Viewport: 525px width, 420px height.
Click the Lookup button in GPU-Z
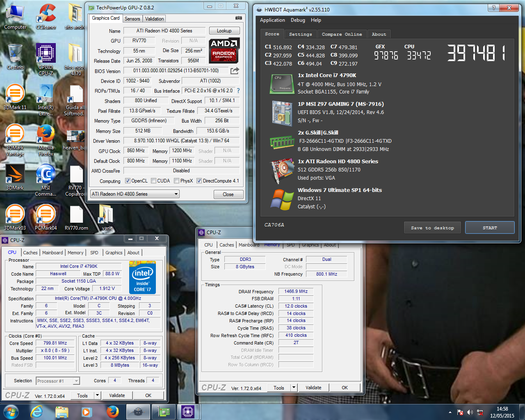tap(224, 31)
